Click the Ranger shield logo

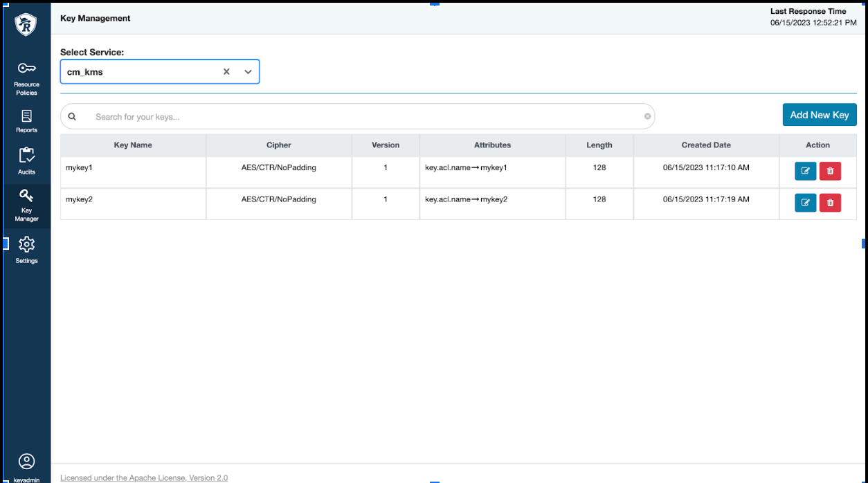[26, 25]
